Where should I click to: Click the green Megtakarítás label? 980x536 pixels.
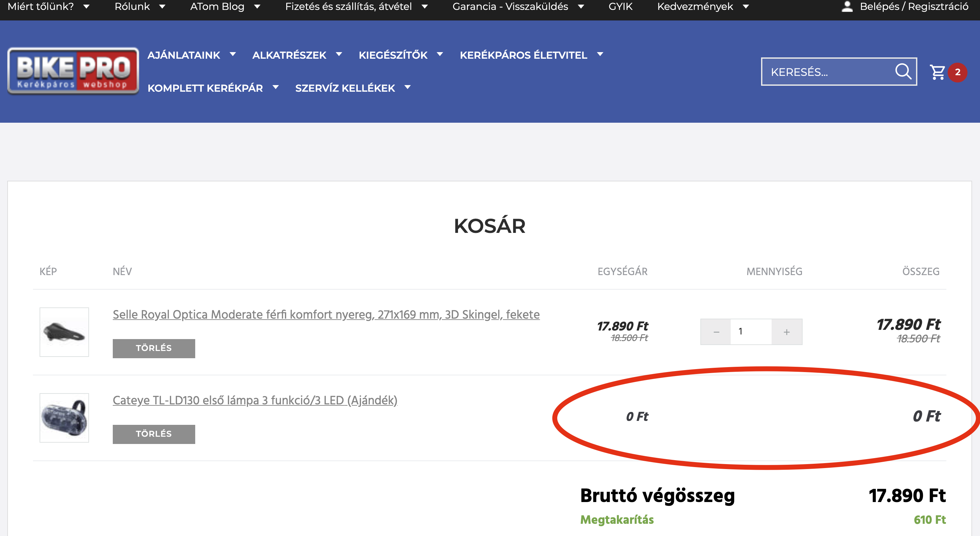click(617, 520)
